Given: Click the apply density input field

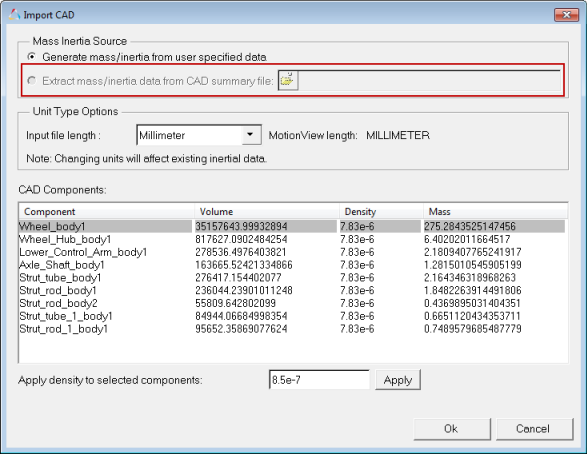Looking at the screenshot, I should point(319,380).
